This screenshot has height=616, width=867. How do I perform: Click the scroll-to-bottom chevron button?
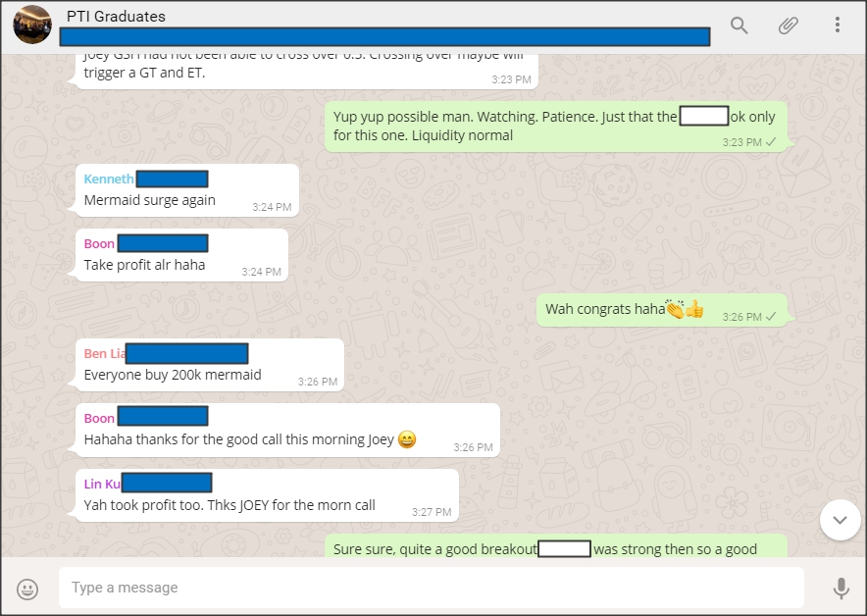840,520
